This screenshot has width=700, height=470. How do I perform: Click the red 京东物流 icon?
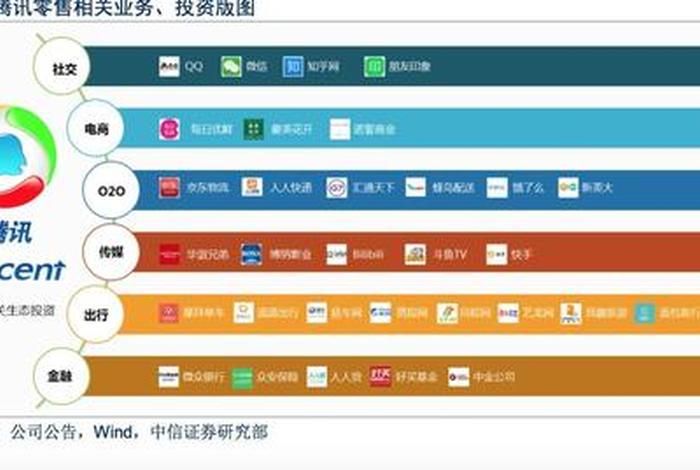169,187
